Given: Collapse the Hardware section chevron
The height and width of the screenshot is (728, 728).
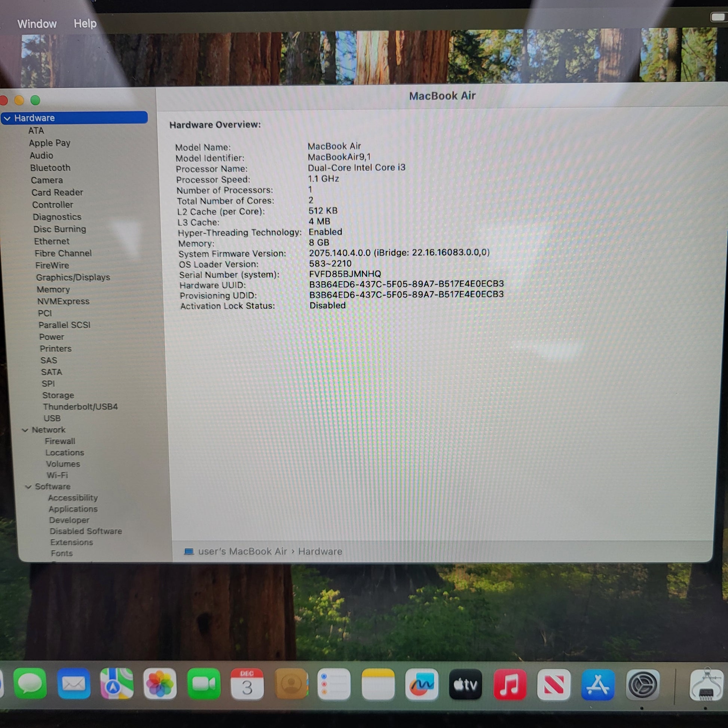Looking at the screenshot, I should [x=7, y=118].
